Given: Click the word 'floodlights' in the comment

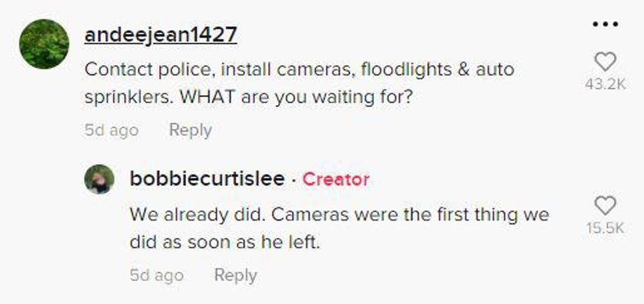Looking at the screenshot, I should pyautogui.click(x=415, y=69).
